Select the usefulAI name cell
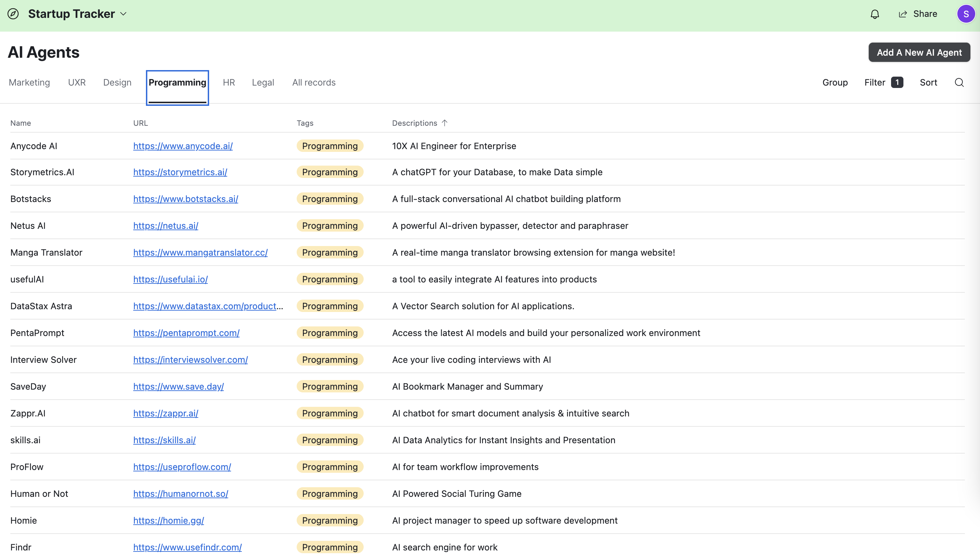Screen dimensions: 980x558 click(x=27, y=279)
